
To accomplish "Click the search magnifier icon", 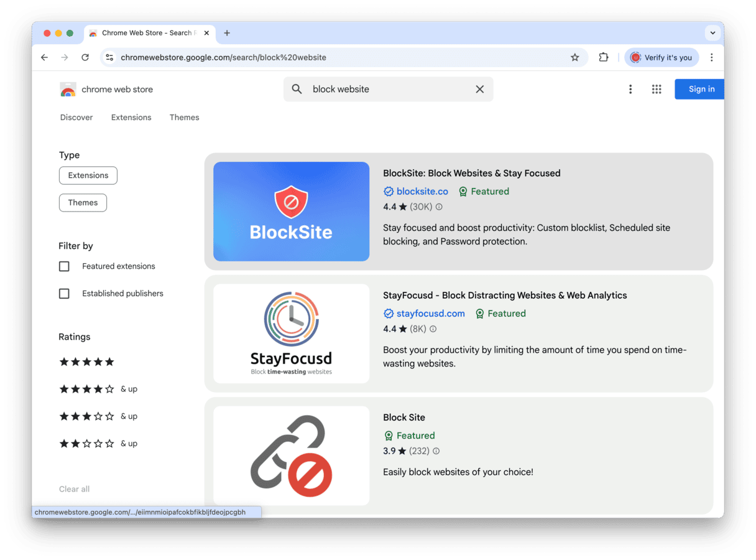I will (x=297, y=89).
